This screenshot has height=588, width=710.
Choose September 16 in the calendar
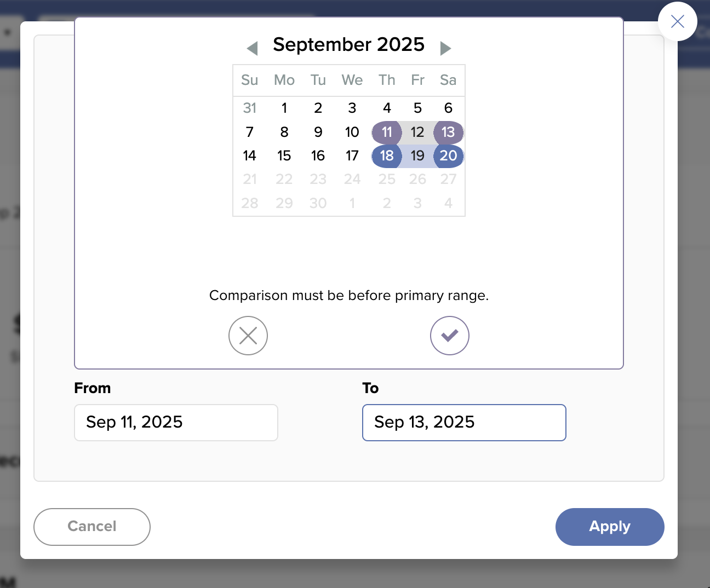coord(318,156)
